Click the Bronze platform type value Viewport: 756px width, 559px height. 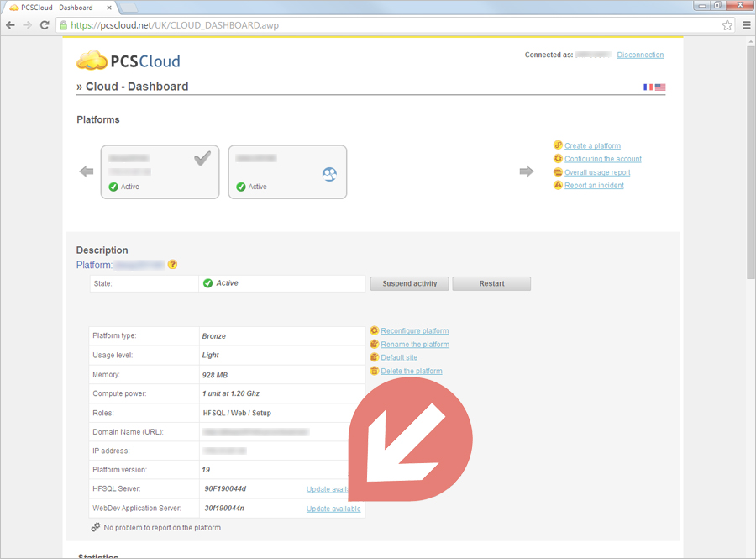click(213, 336)
